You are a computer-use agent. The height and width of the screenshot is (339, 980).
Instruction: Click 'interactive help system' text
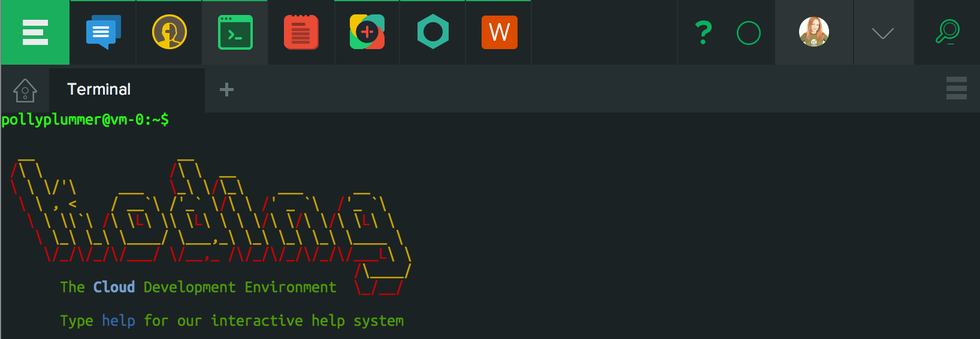(x=308, y=321)
